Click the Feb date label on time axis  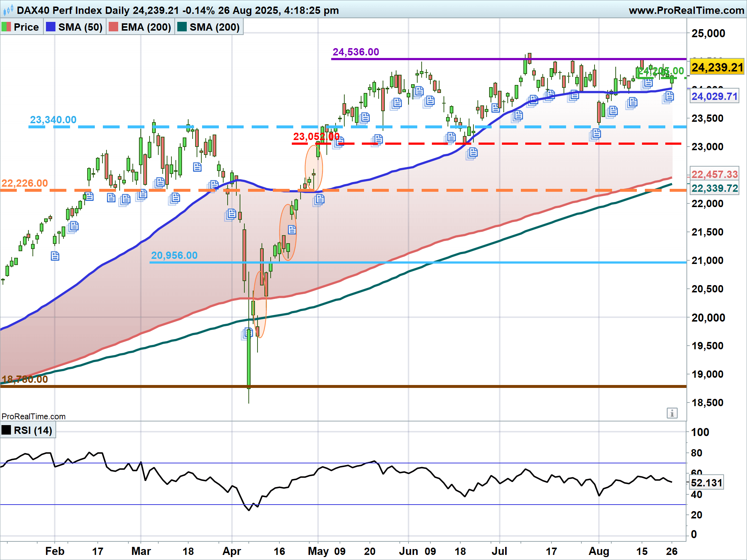point(55,551)
